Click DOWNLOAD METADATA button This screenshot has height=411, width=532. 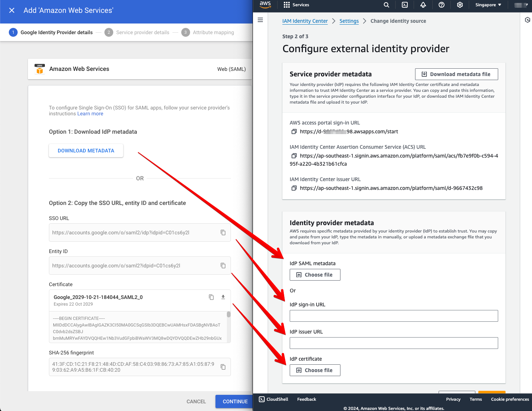point(86,151)
